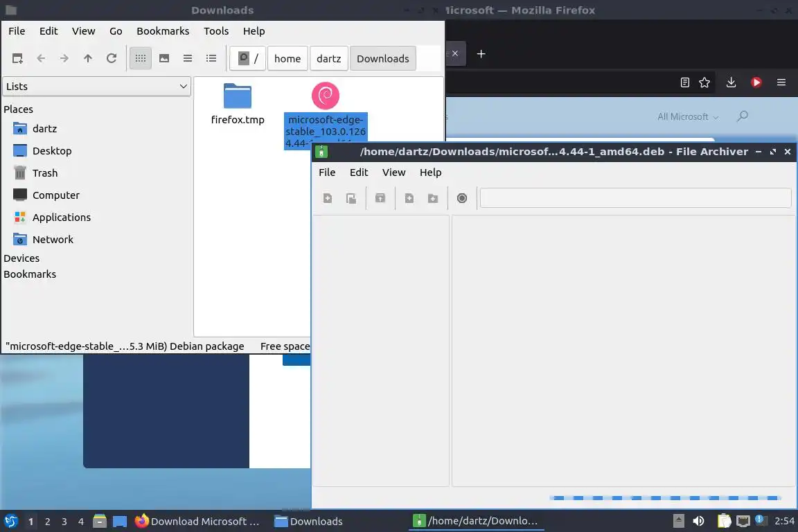This screenshot has width=798, height=532.
Task: Switch to workspace 3
Action: pos(64,522)
